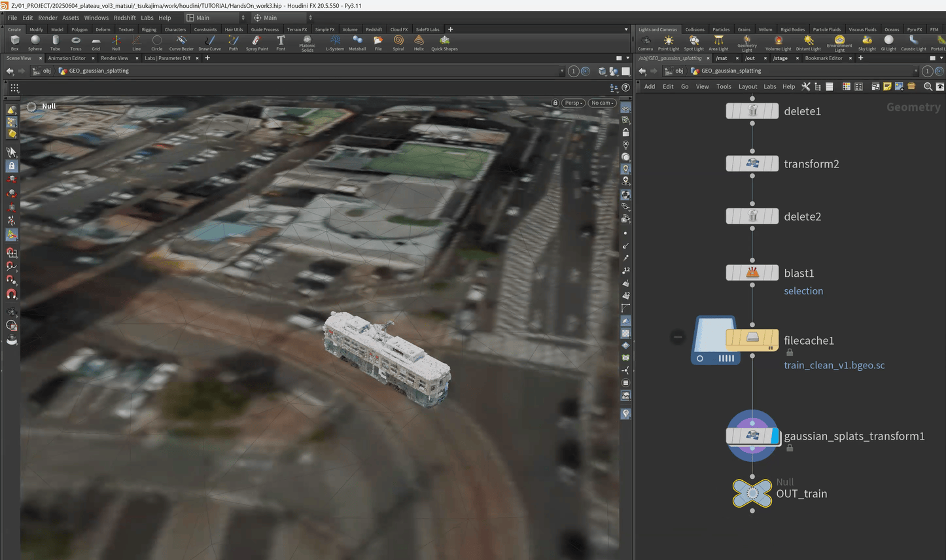Expand the Main desktop dropdown
Viewport: 946px width, 560px height.
click(x=215, y=18)
